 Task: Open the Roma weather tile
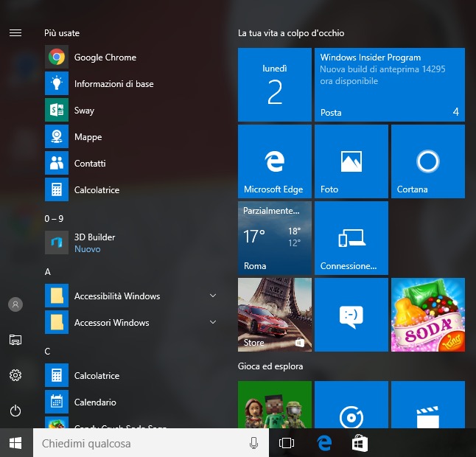(x=275, y=238)
